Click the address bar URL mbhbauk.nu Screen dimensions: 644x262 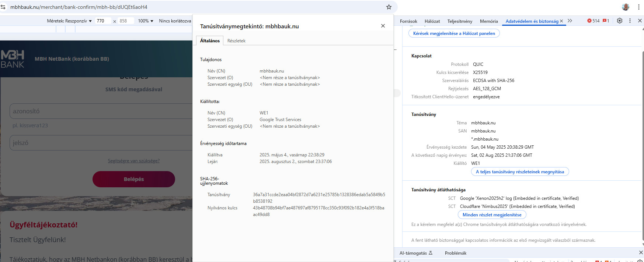click(x=79, y=7)
